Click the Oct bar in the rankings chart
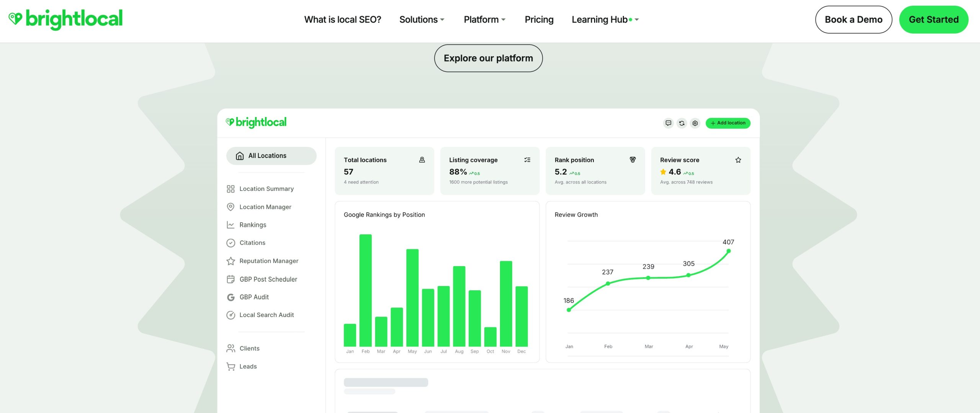Image resolution: width=980 pixels, height=413 pixels. pyautogui.click(x=490, y=337)
